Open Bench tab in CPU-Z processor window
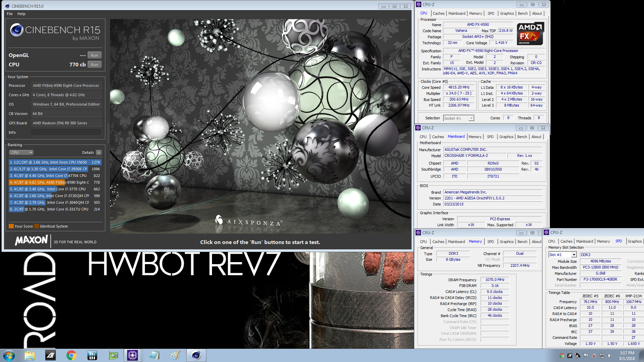644x362 pixels. [523, 13]
